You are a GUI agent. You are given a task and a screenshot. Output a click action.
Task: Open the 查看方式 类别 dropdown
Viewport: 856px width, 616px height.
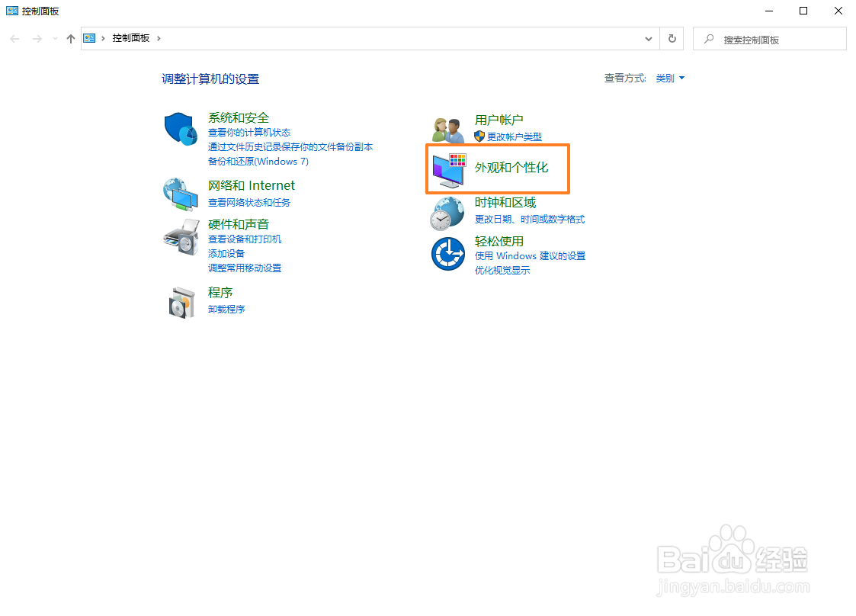(x=667, y=78)
